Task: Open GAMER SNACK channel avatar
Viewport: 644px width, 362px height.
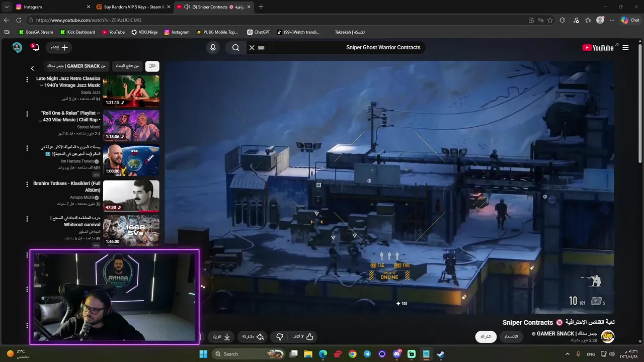Action: pos(608,336)
